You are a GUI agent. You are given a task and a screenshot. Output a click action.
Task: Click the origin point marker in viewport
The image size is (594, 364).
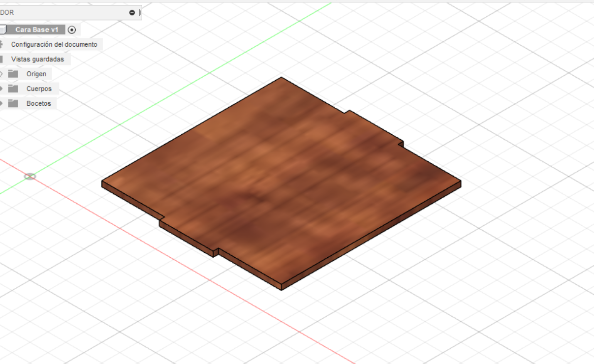click(x=30, y=176)
